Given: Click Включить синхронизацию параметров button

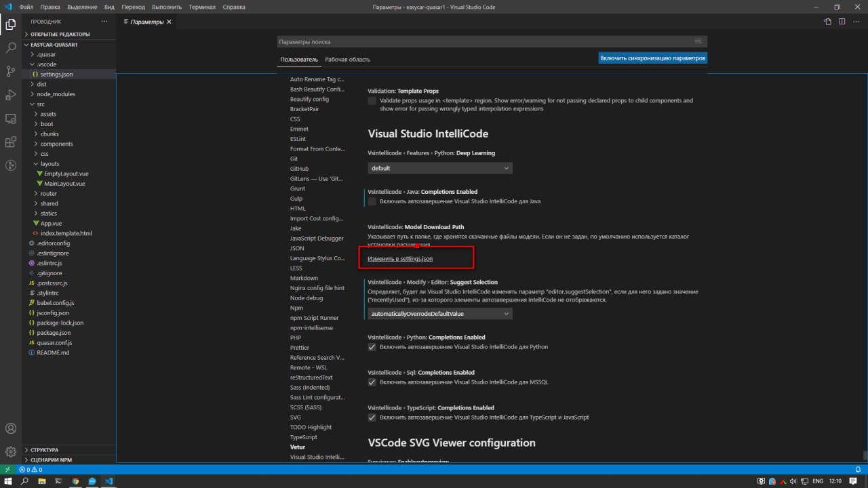Looking at the screenshot, I should (653, 58).
